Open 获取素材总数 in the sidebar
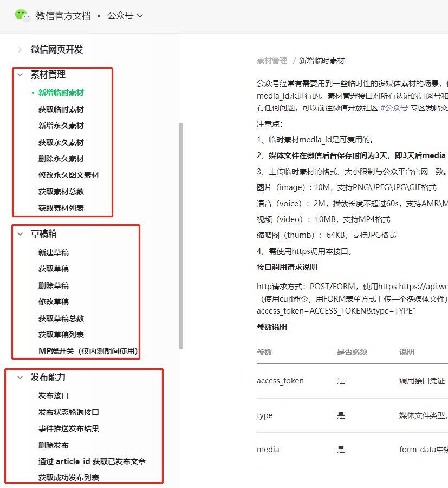Viewport: 448px width, 488px height. pos(61,192)
